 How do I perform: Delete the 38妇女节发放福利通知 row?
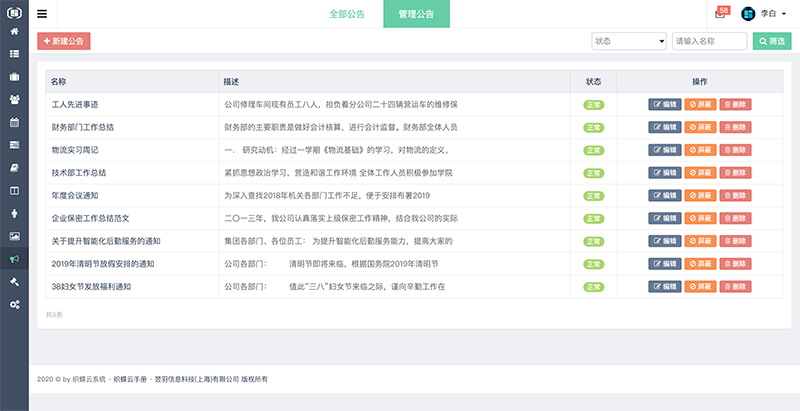(x=736, y=287)
